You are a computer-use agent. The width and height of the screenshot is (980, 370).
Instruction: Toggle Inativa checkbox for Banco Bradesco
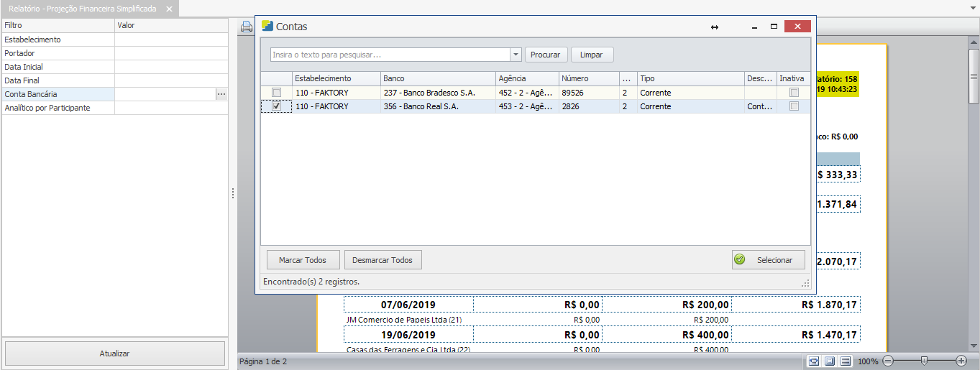[x=794, y=93]
